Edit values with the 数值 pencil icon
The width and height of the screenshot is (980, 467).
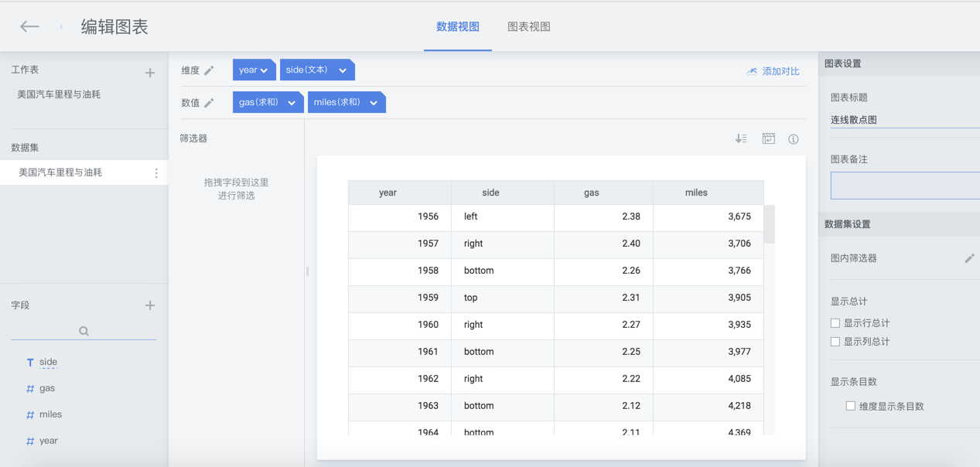209,102
